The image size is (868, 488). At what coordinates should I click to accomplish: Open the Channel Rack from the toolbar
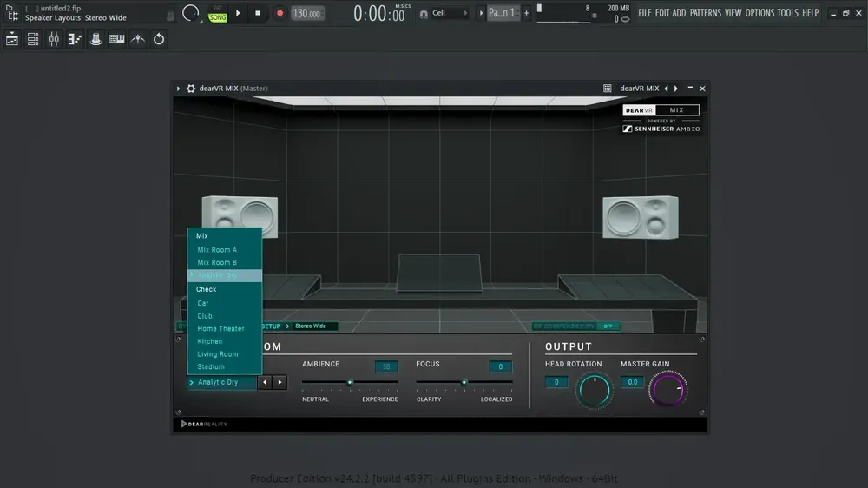click(33, 39)
